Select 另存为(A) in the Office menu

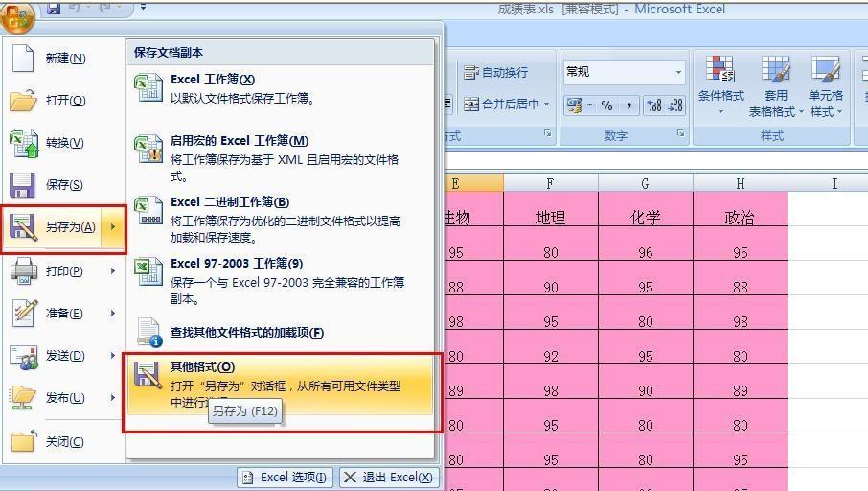pyautogui.click(x=52, y=227)
